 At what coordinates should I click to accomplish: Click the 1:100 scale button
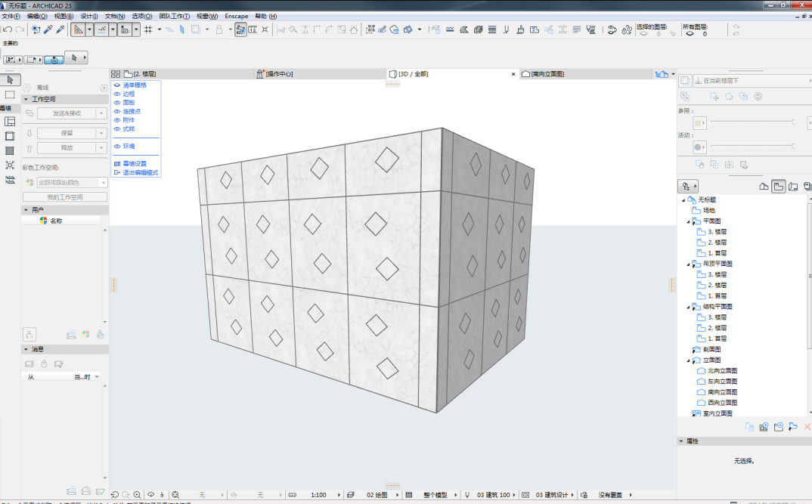pos(318,495)
